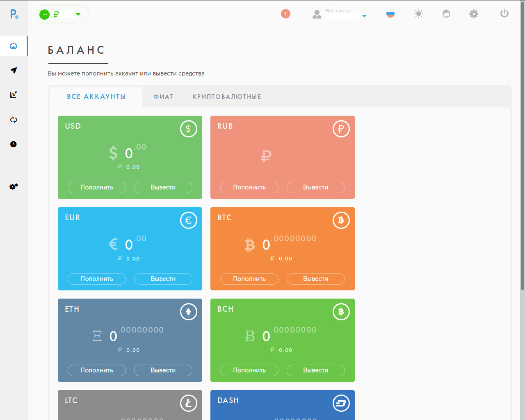Viewport: 525px width, 420px height.
Task: Click the BTC balance amount 0.00000000
Action: pos(290,243)
